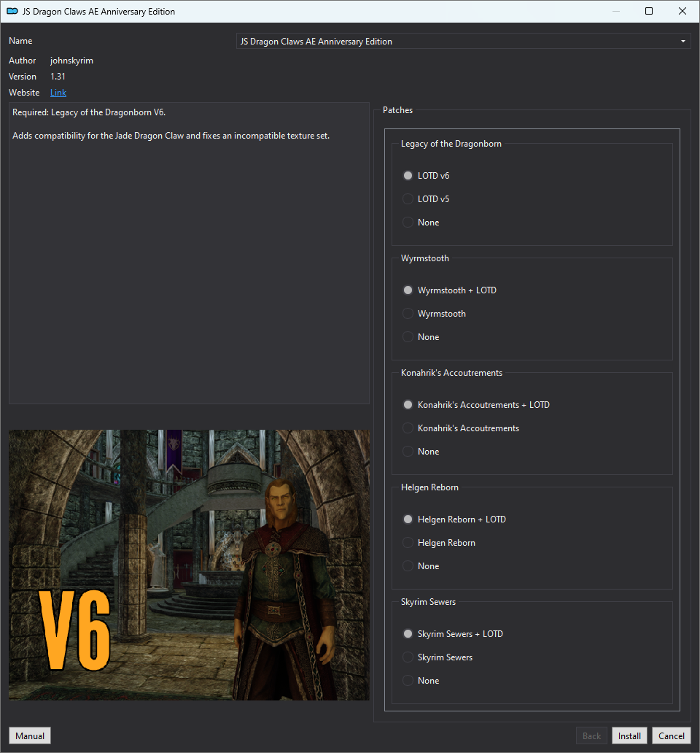Viewport: 700px width, 753px height.
Task: Open the Website Link hyperlink
Action: click(x=58, y=93)
